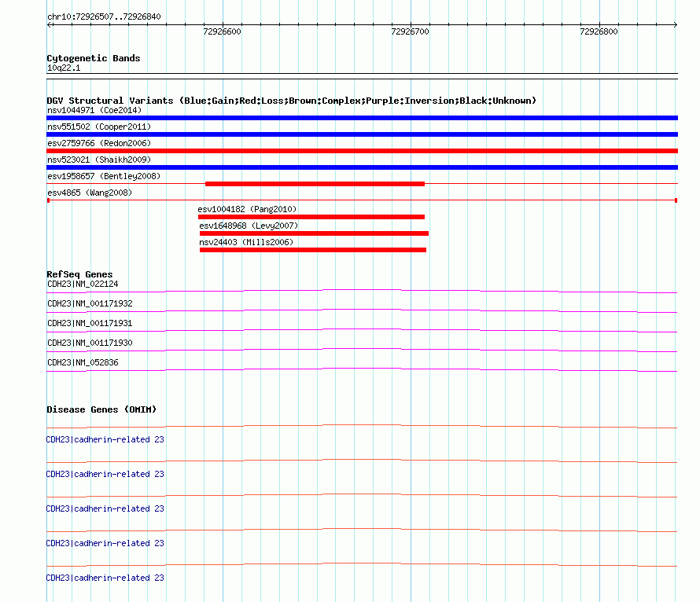Select transcript CDH23|NM_001171932
700x602 pixels.
(90, 303)
